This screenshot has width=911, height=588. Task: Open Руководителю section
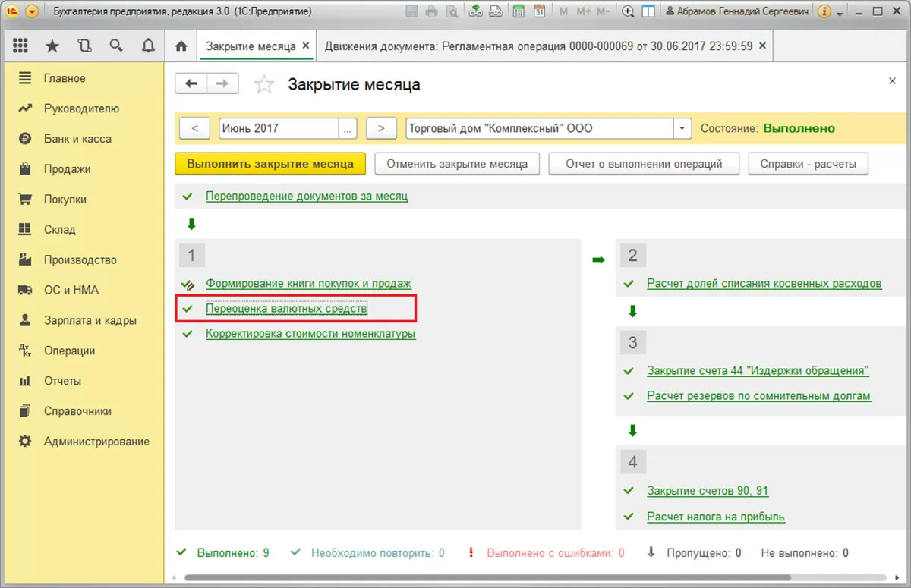tap(82, 108)
